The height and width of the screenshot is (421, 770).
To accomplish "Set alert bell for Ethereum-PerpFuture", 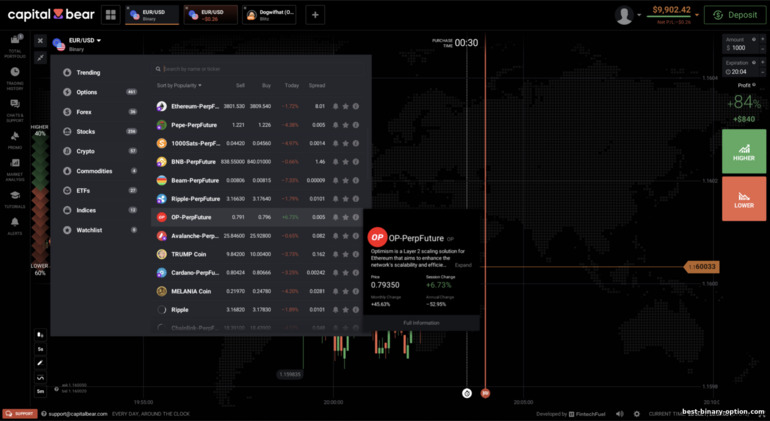I will 335,106.
